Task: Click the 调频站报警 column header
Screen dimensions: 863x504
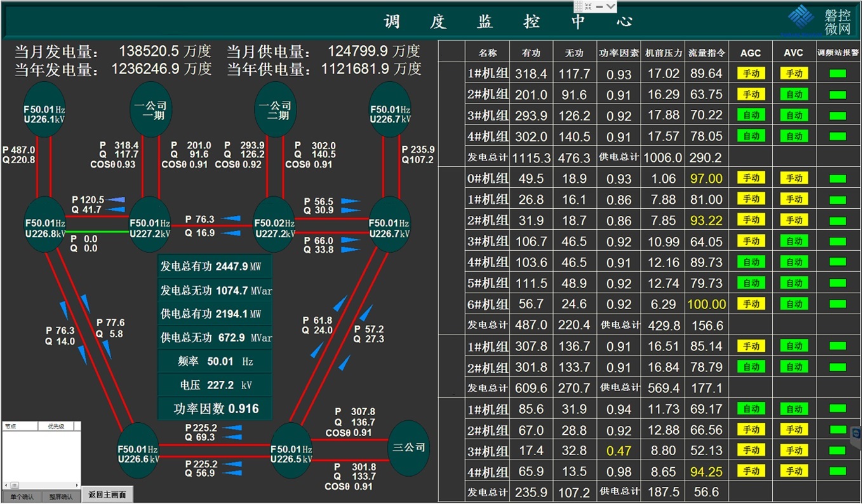Action: 838,53
